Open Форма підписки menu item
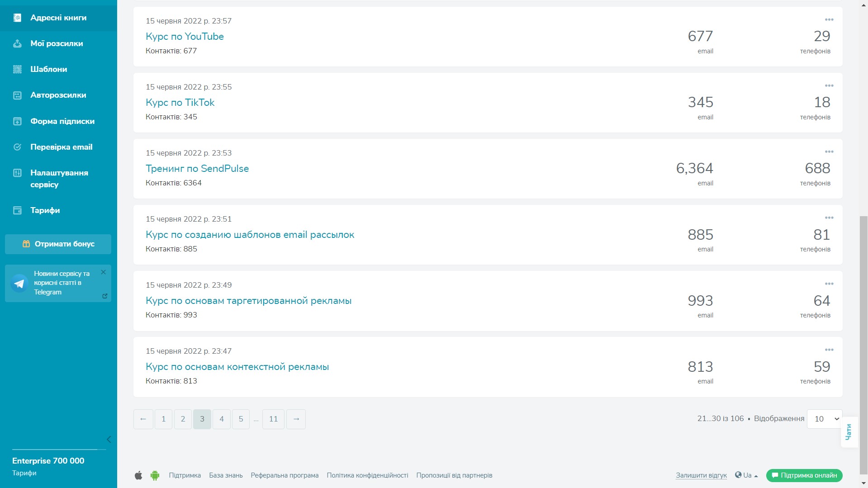Screen dimensions: 868x488 point(62,121)
